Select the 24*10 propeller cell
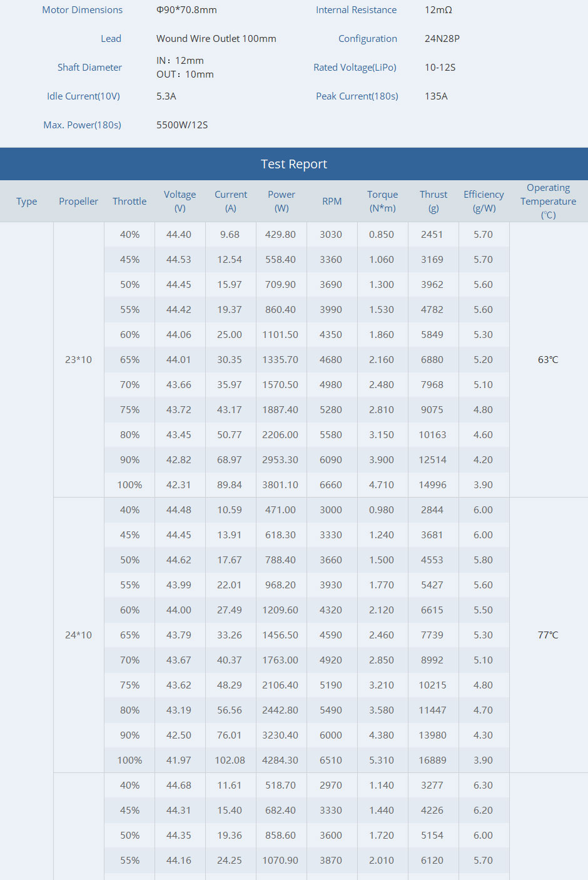This screenshot has height=880, width=588. coord(78,635)
